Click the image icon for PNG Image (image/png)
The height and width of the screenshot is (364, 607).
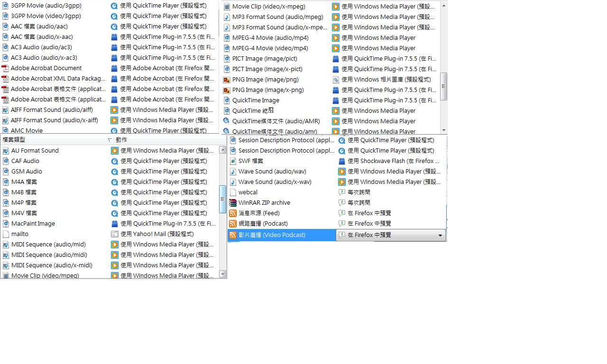coord(227,80)
